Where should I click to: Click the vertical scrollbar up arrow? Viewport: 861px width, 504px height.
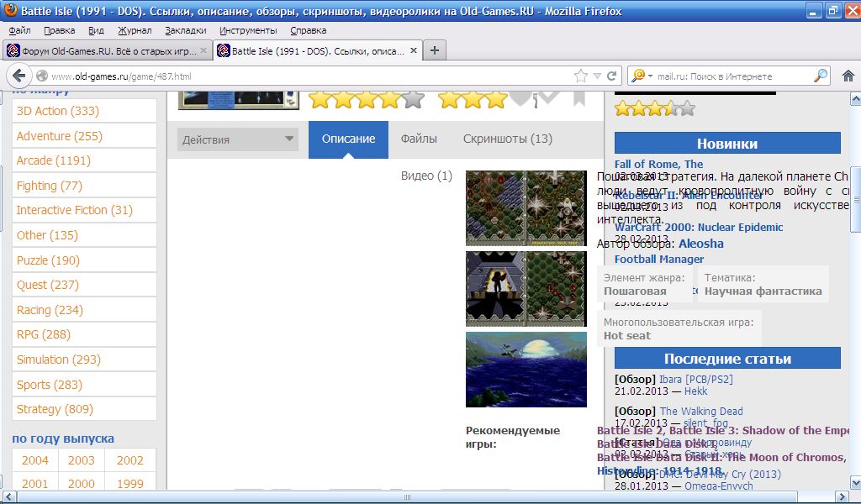(855, 99)
